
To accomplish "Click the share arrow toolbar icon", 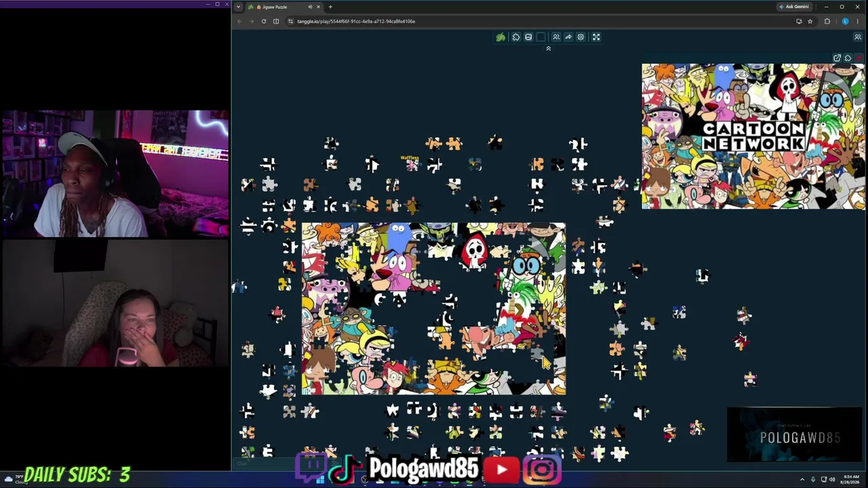I will click(568, 37).
